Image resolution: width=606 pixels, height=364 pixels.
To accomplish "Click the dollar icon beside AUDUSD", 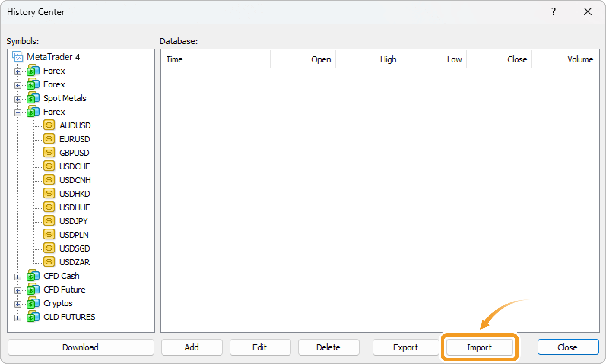I will [x=49, y=125].
